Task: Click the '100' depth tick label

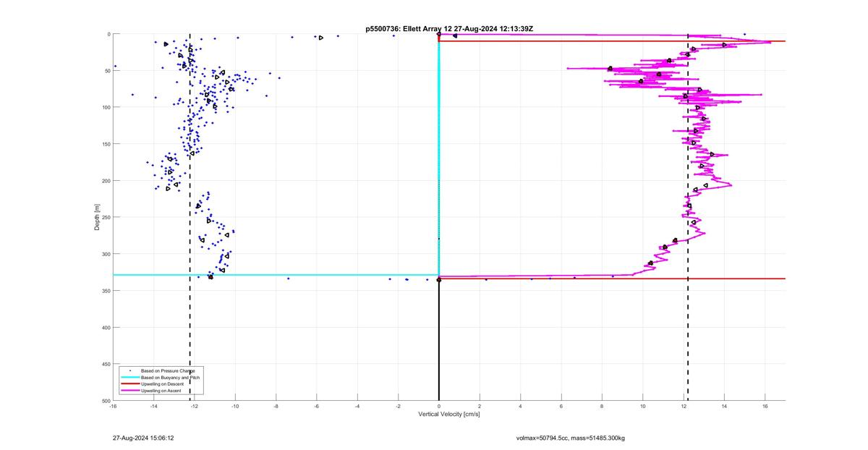Action: coord(106,107)
